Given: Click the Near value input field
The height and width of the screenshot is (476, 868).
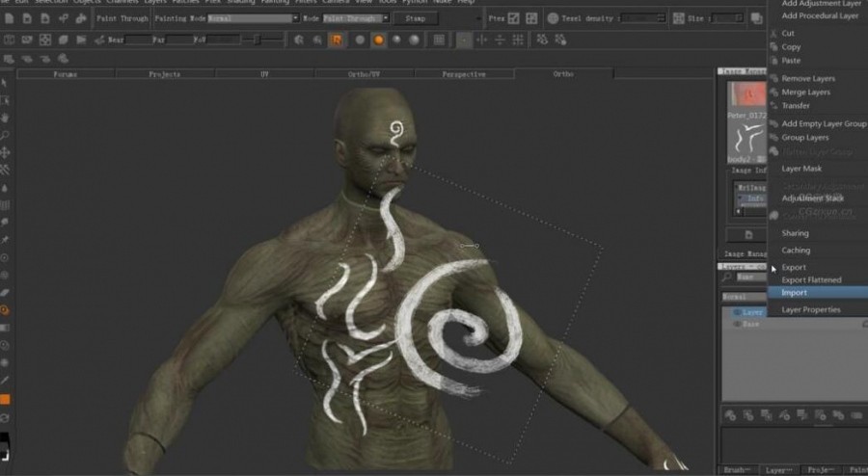Looking at the screenshot, I should tap(138, 40).
